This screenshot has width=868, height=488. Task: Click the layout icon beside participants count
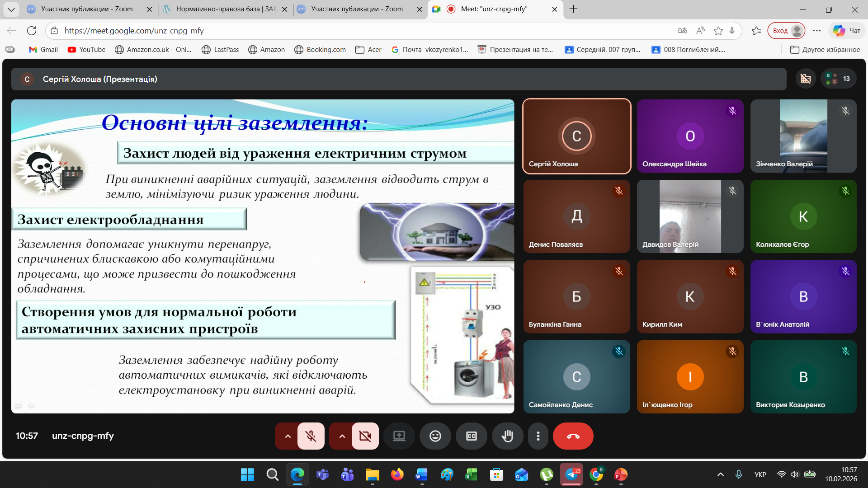(x=806, y=79)
